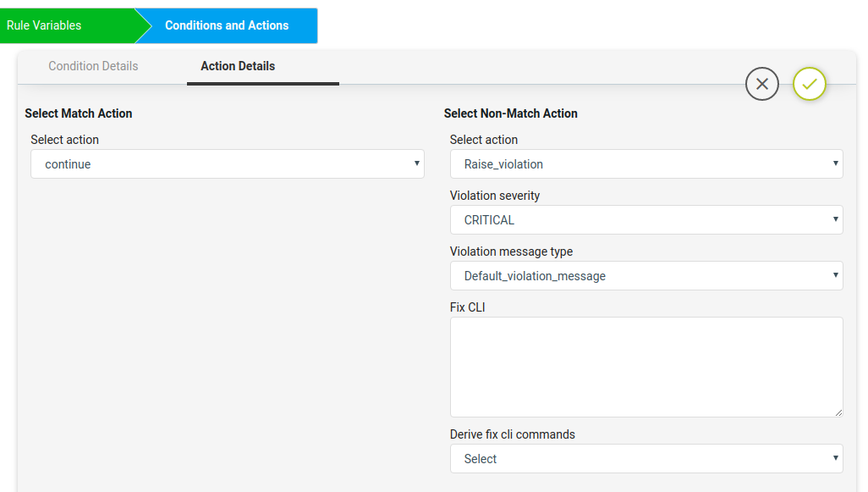The height and width of the screenshot is (492, 868).
Task: Click the Fix CLI field label
Action: (468, 307)
